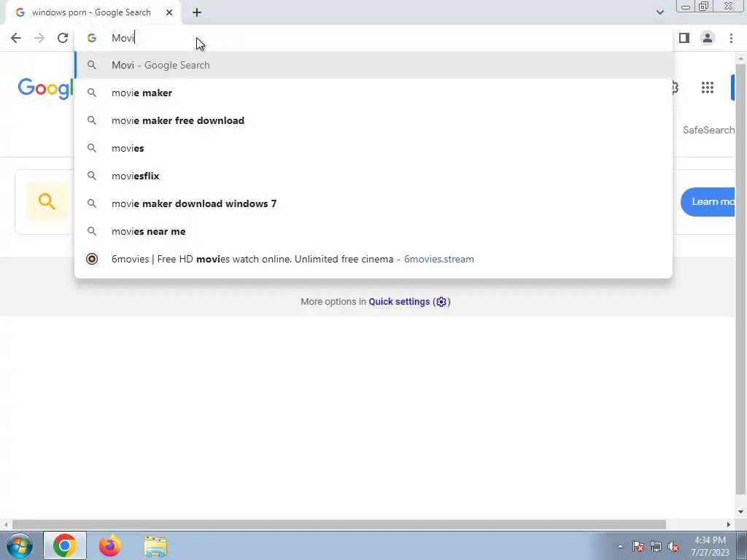Select the 'Movi - Google Search' suggestion
Screen dimensions: 747x560
pyautogui.click(x=373, y=65)
